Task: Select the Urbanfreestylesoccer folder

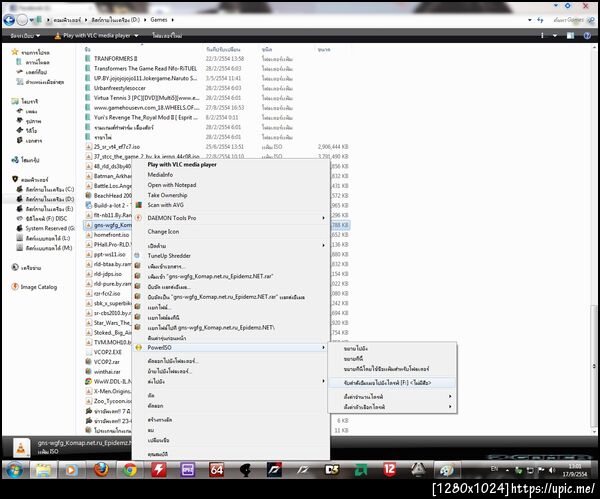Action: point(120,88)
